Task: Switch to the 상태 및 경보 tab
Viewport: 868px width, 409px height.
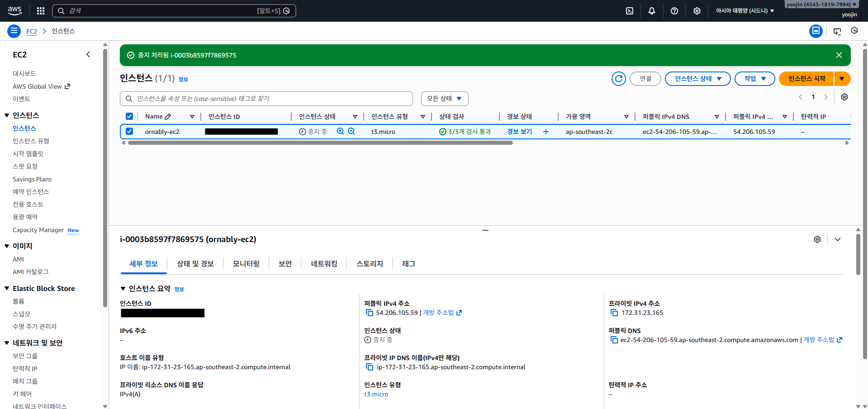Action: (195, 264)
